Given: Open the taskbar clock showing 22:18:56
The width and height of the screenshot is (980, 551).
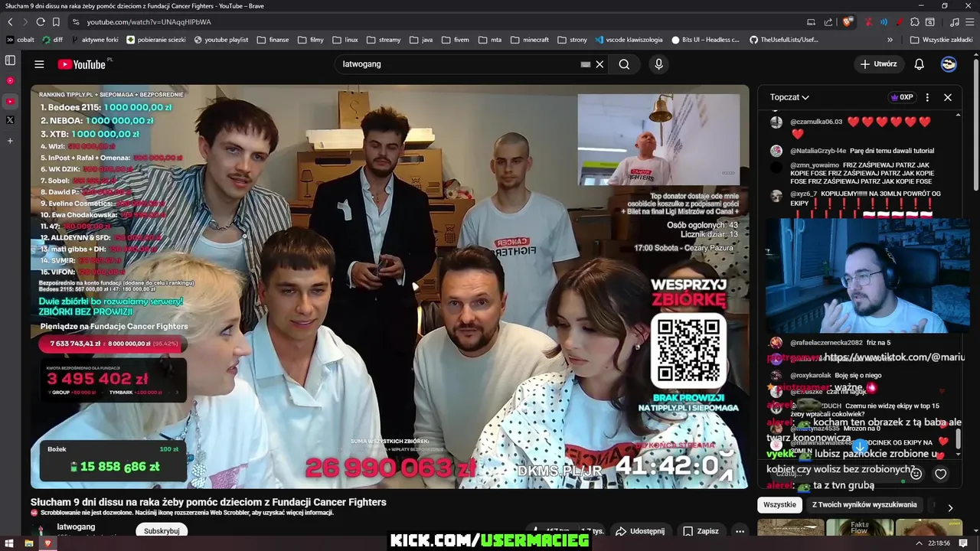Looking at the screenshot, I should point(939,543).
